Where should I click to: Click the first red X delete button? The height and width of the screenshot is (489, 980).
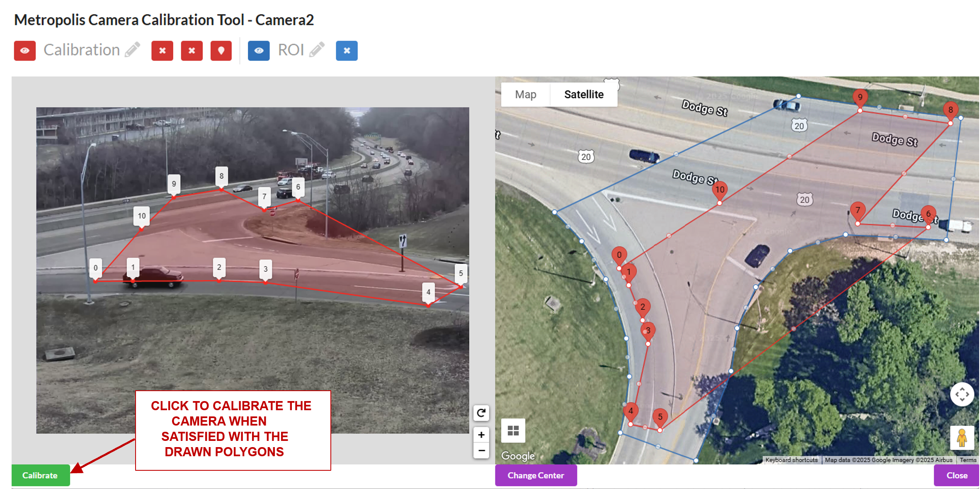pos(162,51)
